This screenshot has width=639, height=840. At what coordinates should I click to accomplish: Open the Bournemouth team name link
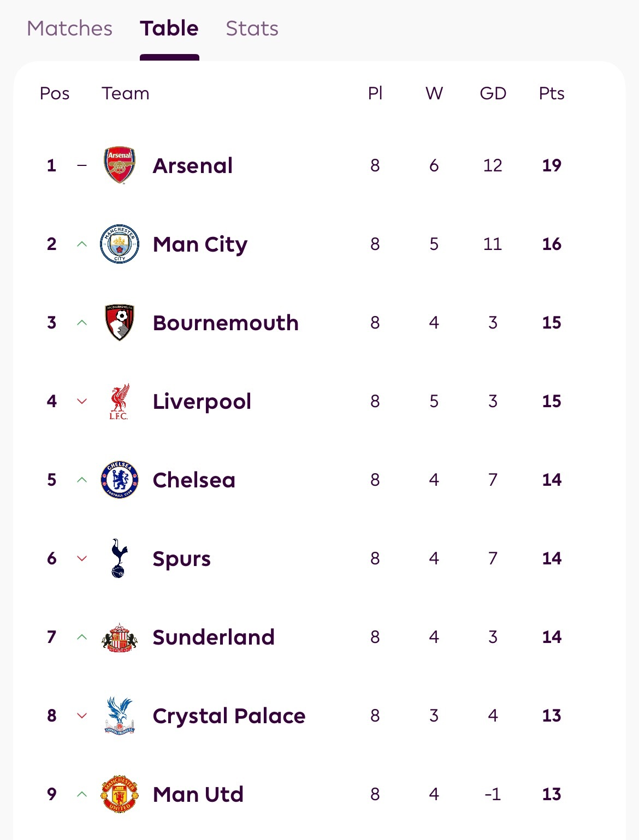(226, 323)
